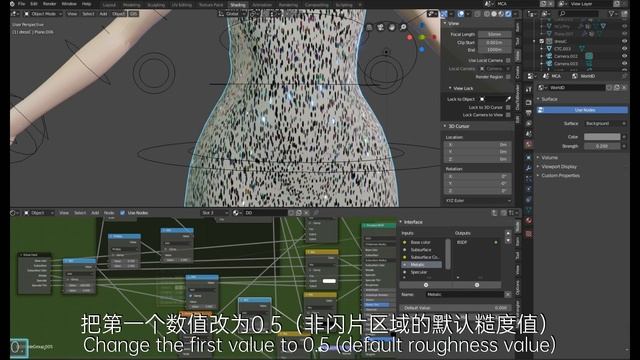Viewport: 640px width, 360px height.
Task: Open the Window menu
Action: pyautogui.click(x=69, y=4)
